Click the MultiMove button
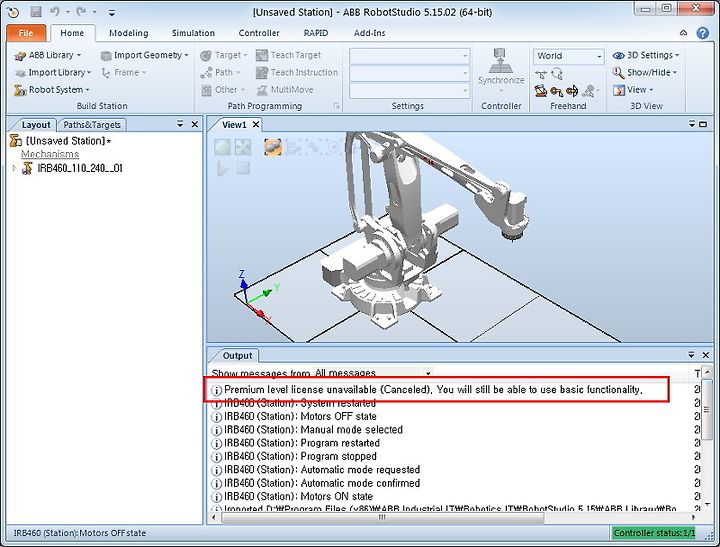 [285, 90]
